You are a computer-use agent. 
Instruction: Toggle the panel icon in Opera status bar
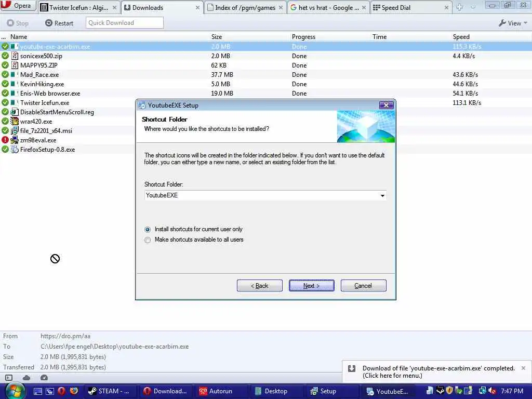(x=9, y=378)
